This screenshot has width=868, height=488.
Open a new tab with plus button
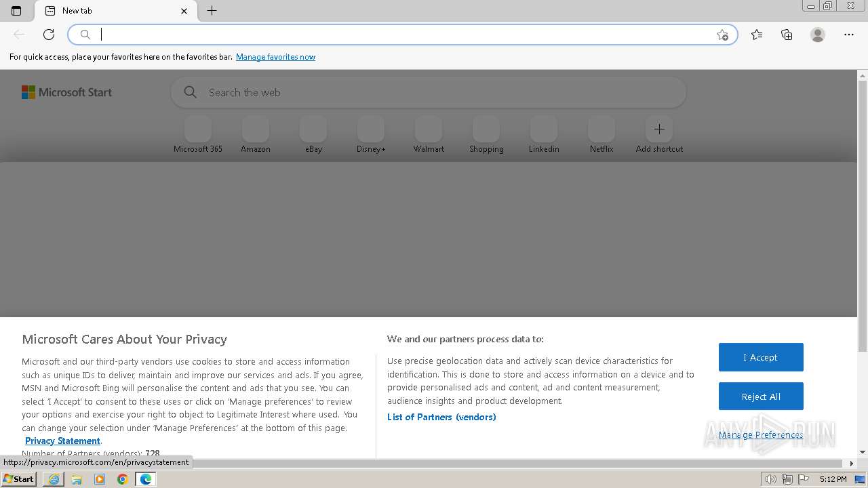[x=212, y=11]
